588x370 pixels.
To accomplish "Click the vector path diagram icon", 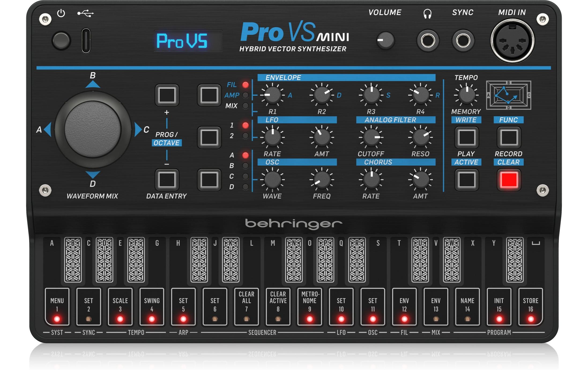I will pos(508,95).
